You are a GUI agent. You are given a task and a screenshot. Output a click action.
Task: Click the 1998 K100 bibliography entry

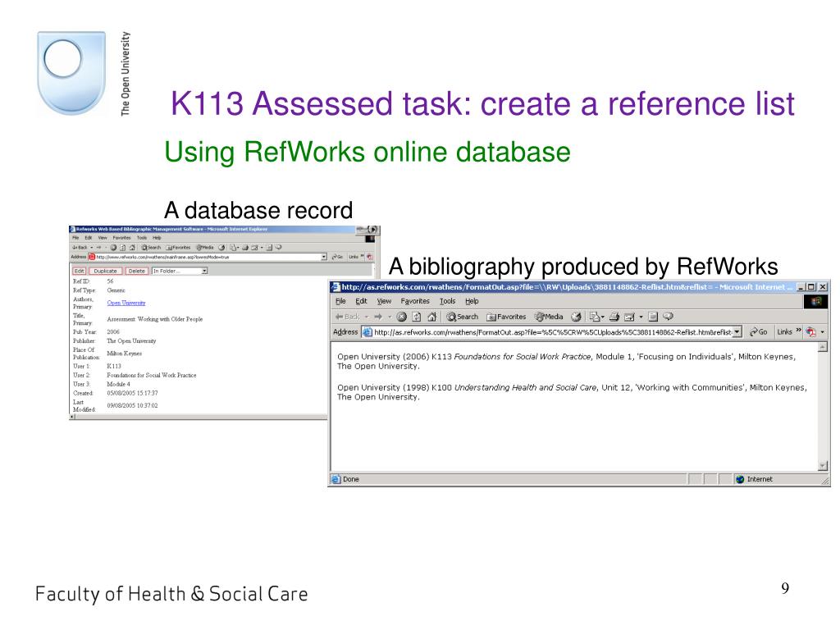point(572,391)
